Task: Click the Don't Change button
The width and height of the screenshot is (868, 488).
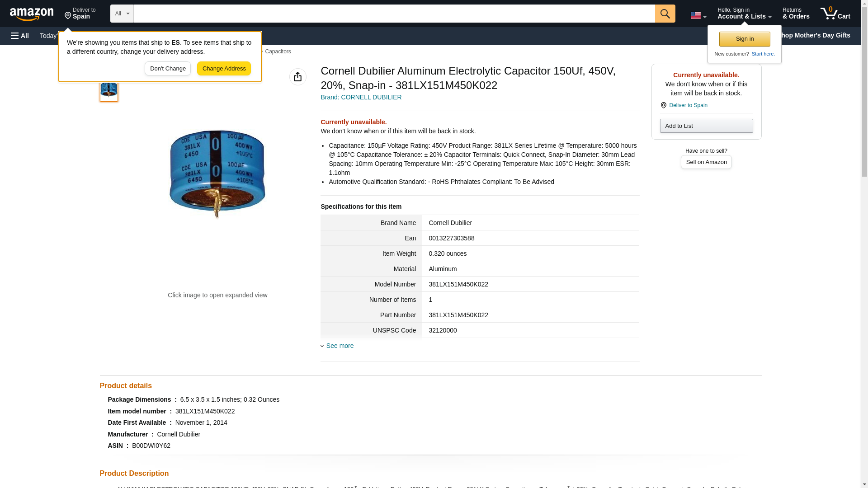Action: pyautogui.click(x=167, y=69)
